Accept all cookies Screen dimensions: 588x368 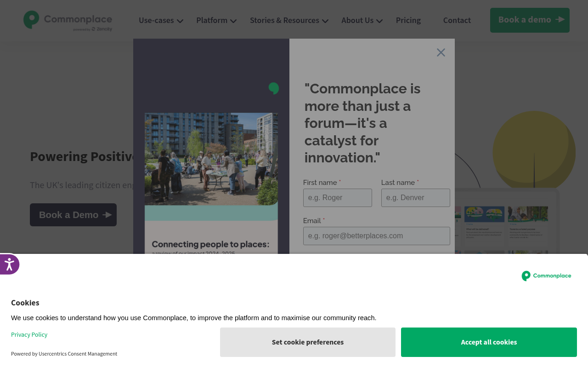point(489,342)
